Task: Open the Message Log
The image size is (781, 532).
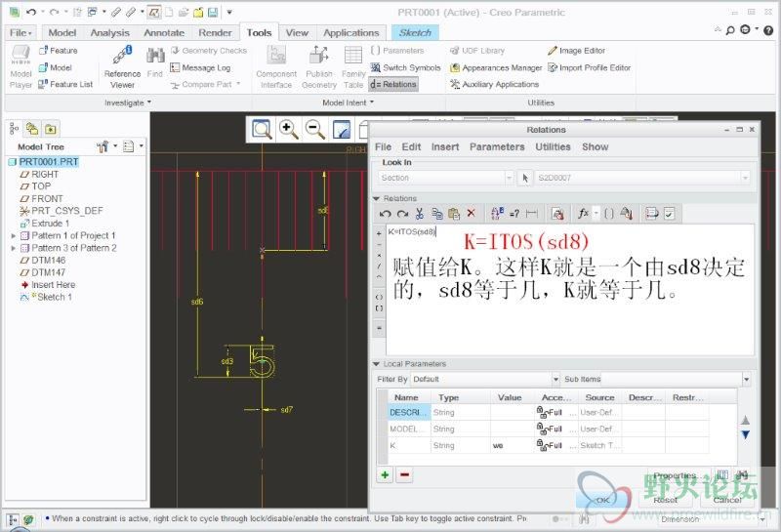Action: pos(200,67)
